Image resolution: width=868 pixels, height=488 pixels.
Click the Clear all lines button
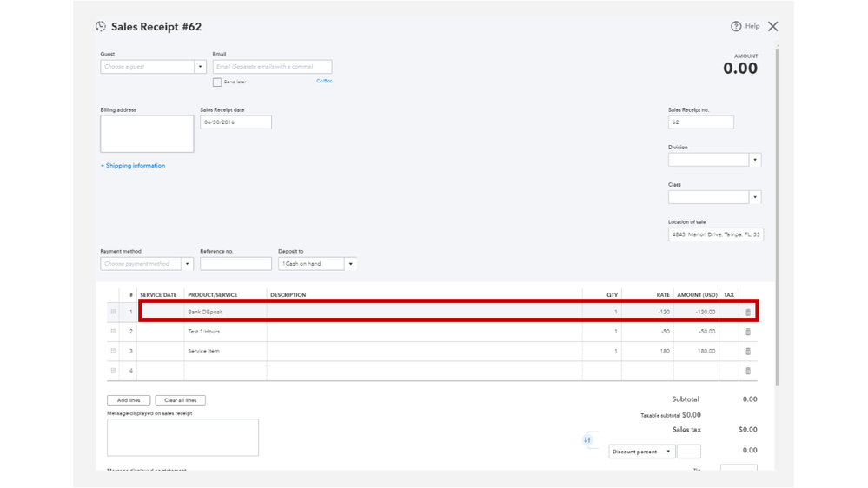click(180, 400)
